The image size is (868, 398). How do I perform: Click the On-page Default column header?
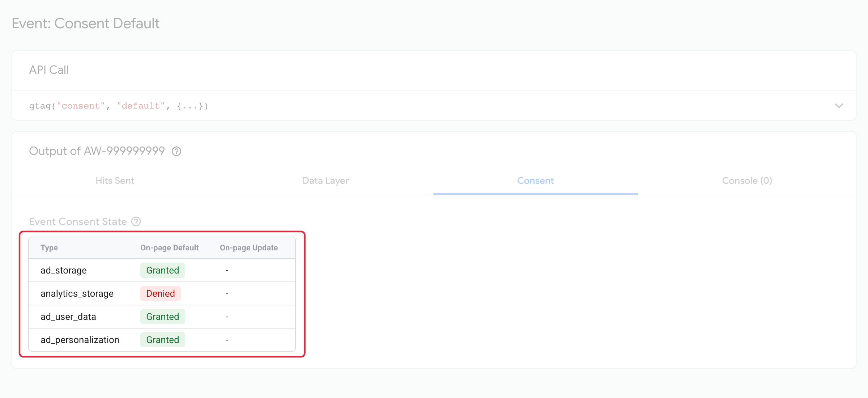click(170, 248)
